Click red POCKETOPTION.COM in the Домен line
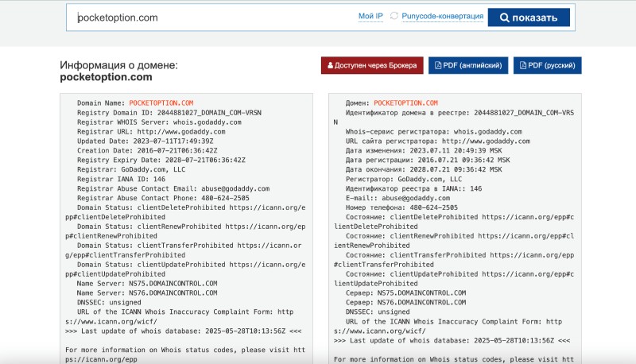 [405, 103]
